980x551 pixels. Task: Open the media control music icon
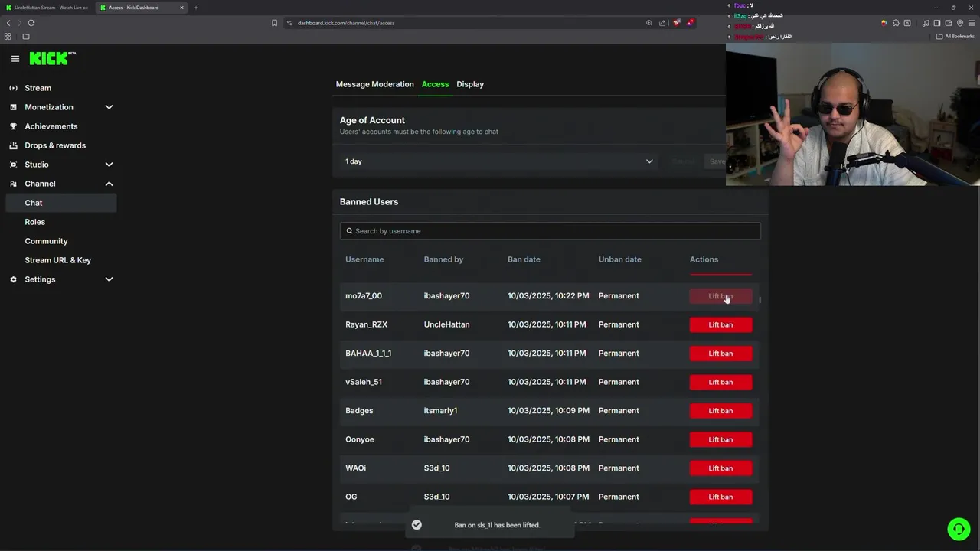926,23
